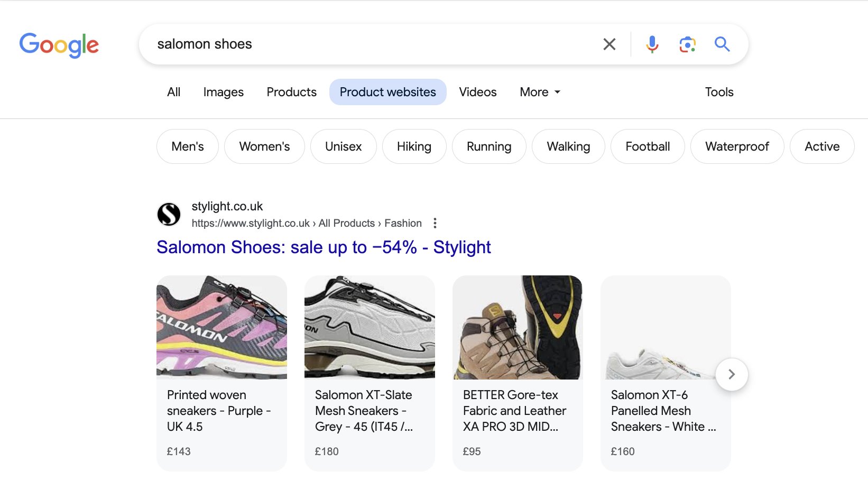Viewport: 868px width, 499px height.
Task: Switch to the All tab
Action: (174, 92)
